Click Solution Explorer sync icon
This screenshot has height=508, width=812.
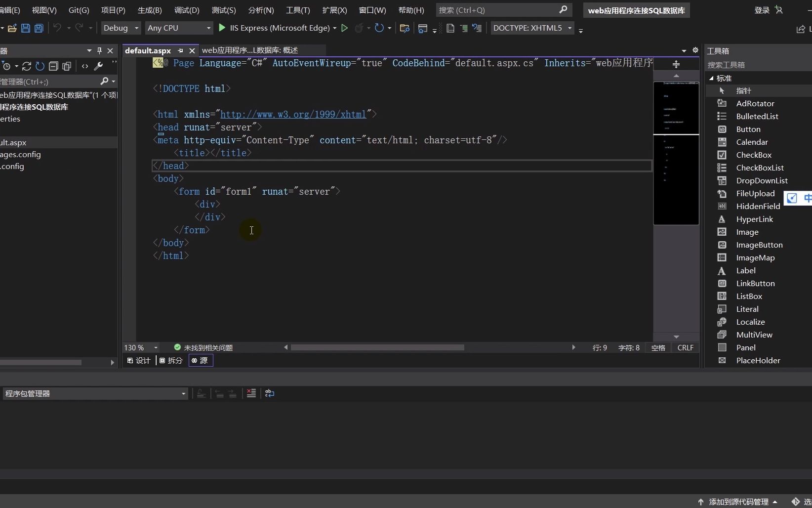[x=27, y=66]
